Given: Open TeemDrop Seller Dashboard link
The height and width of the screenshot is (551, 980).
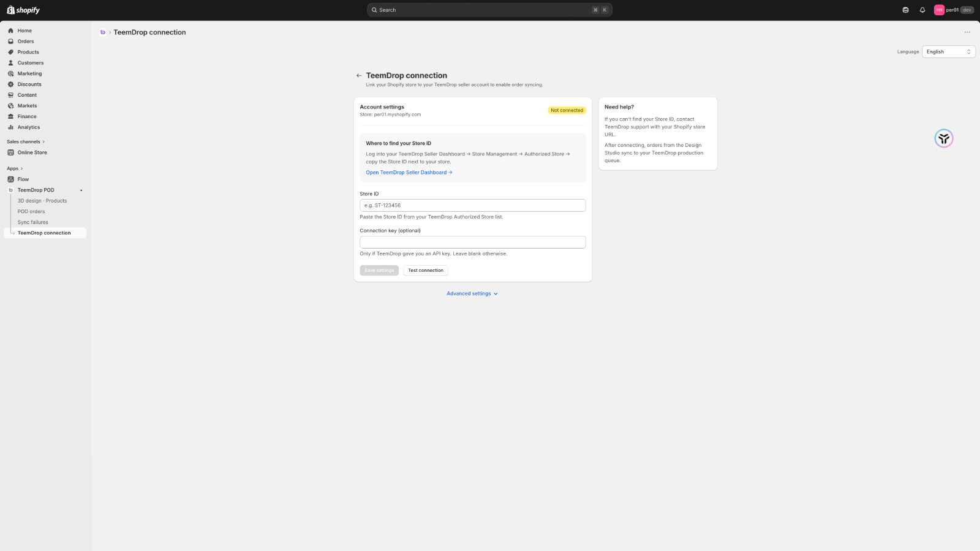Looking at the screenshot, I should click(409, 173).
